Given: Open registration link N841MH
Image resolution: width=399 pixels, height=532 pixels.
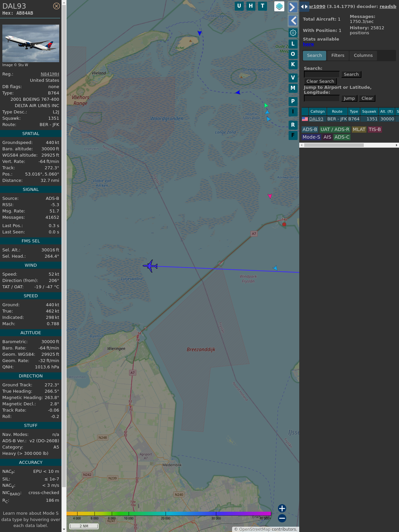Looking at the screenshot, I should (x=50, y=74).
